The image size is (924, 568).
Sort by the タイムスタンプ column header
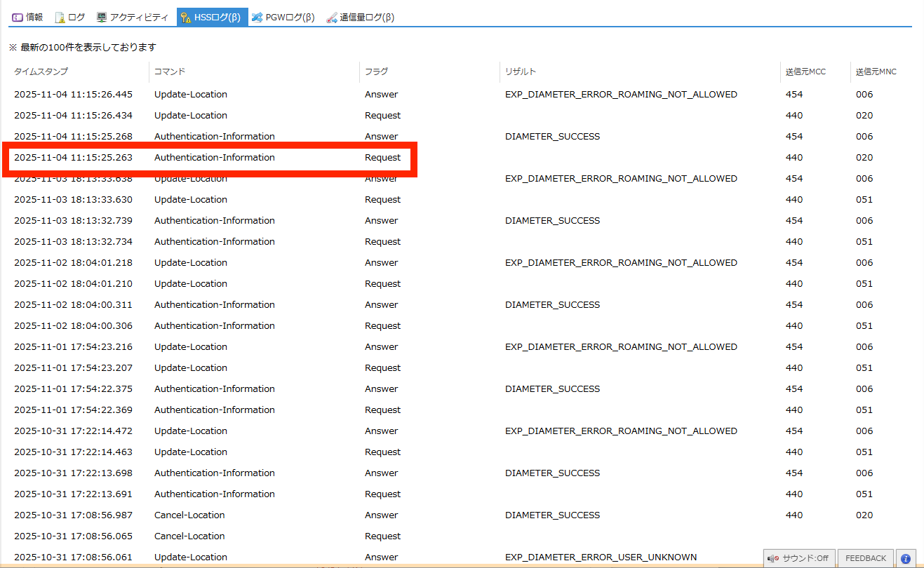(41, 72)
